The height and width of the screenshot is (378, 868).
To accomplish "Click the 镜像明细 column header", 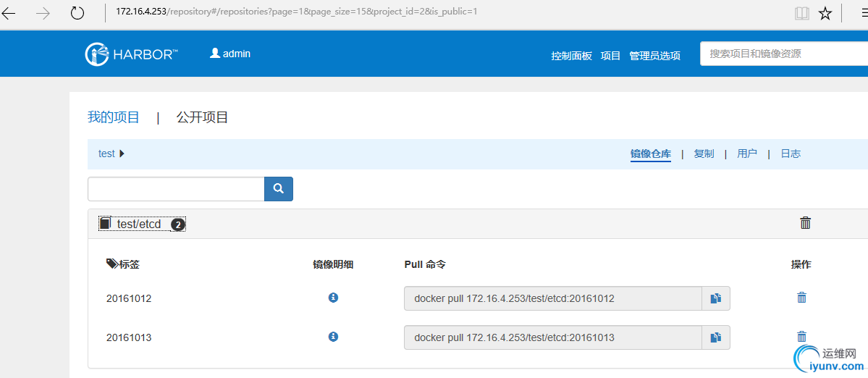I will [x=333, y=264].
